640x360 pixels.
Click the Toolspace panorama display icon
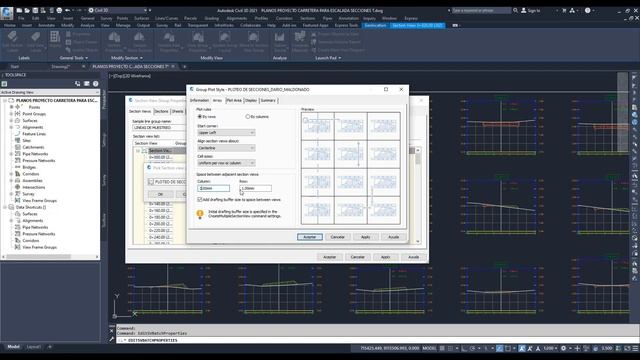(x=87, y=84)
